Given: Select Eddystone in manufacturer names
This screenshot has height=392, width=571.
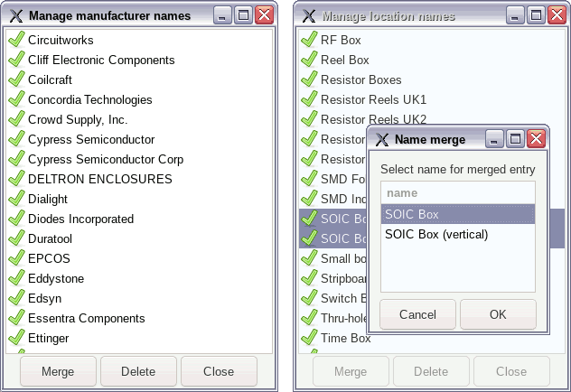Looking at the screenshot, I should pos(139,278).
